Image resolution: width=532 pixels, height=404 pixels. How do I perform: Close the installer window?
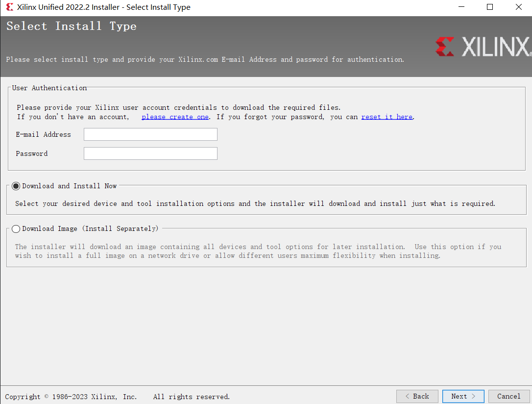pos(518,7)
